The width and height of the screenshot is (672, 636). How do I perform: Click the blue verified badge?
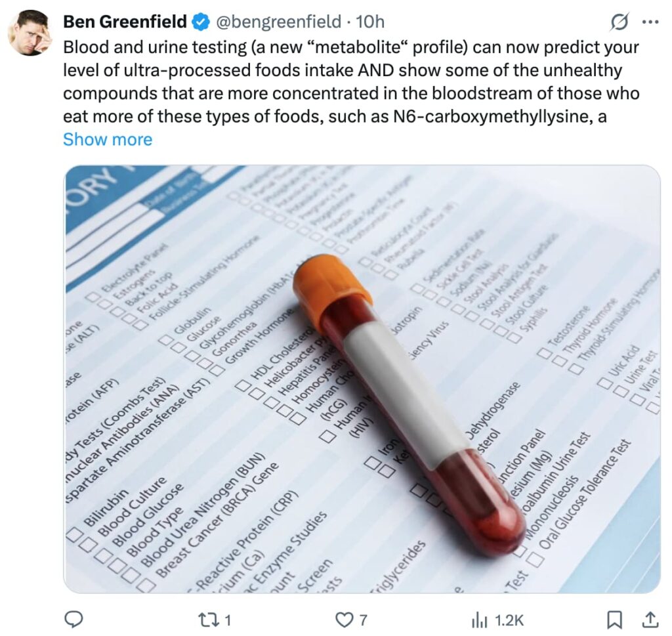tap(199, 22)
